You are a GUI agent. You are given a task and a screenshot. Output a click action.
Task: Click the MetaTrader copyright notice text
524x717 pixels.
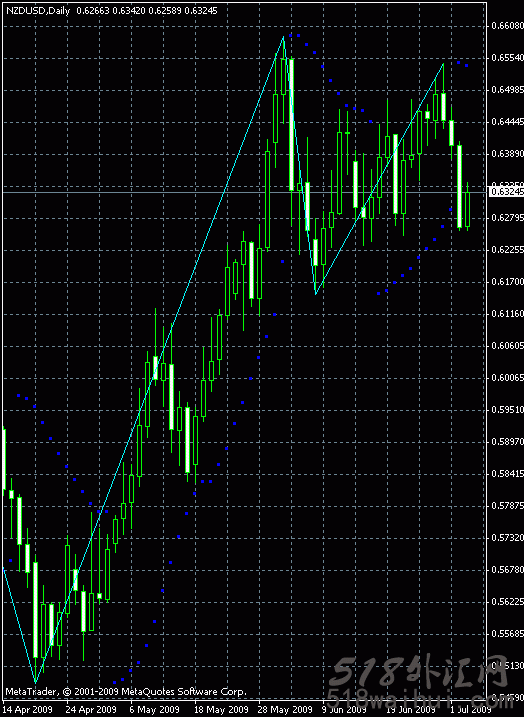click(x=126, y=692)
